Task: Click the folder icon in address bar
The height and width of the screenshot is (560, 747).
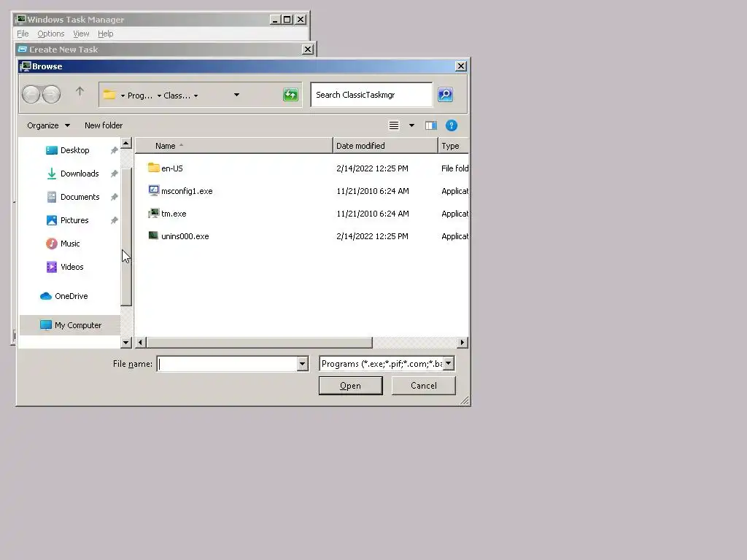Action: click(x=109, y=95)
